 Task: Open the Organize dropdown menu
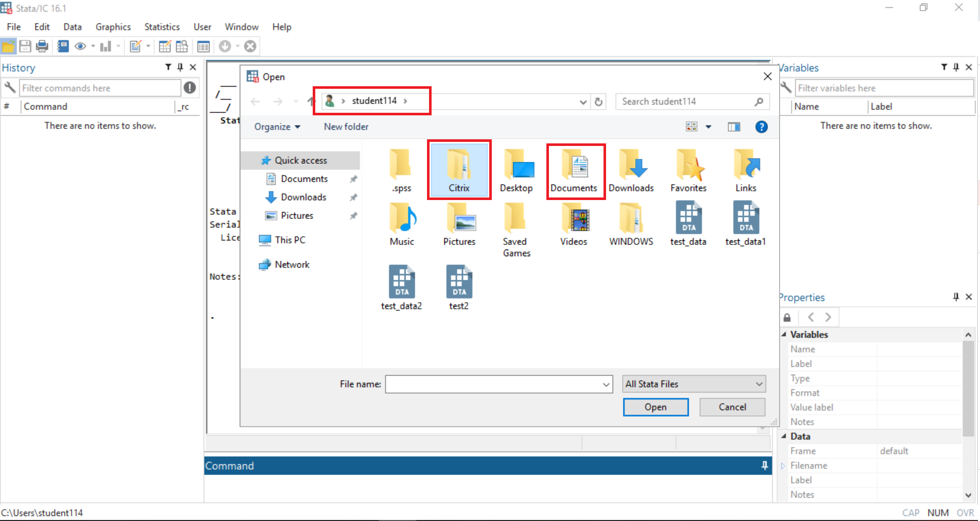[276, 127]
